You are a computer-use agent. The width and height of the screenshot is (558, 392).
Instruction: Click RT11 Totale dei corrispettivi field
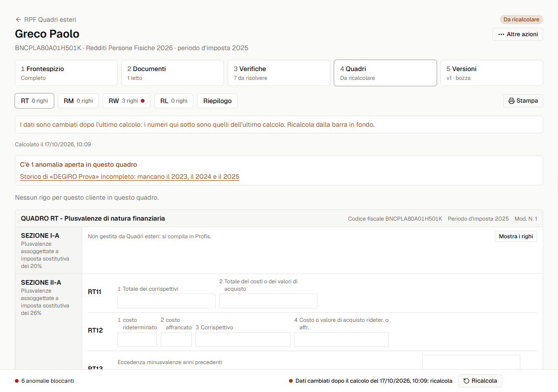(166, 301)
